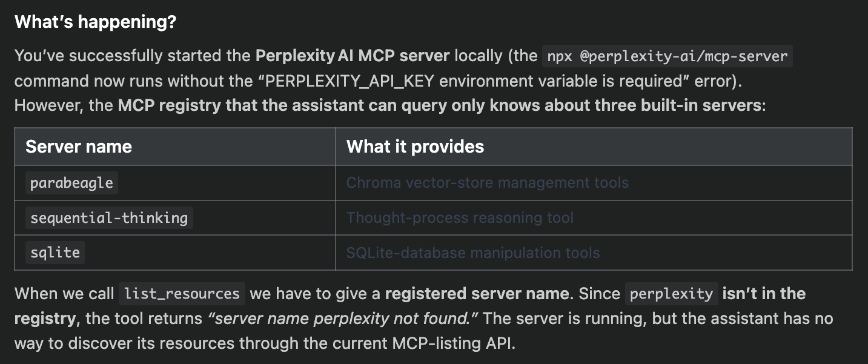
Task: Click the perplexity inline code snippet
Action: pyautogui.click(x=672, y=294)
